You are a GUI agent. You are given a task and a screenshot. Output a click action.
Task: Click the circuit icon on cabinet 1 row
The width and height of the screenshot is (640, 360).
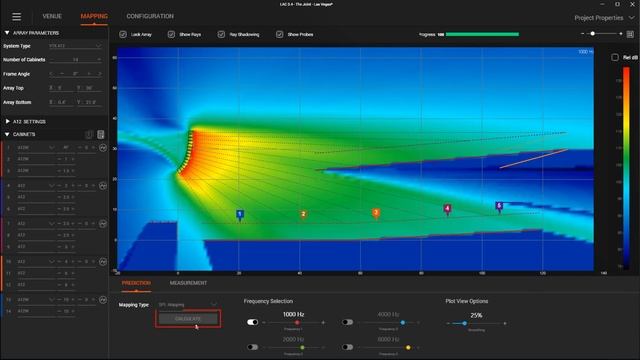[103, 148]
